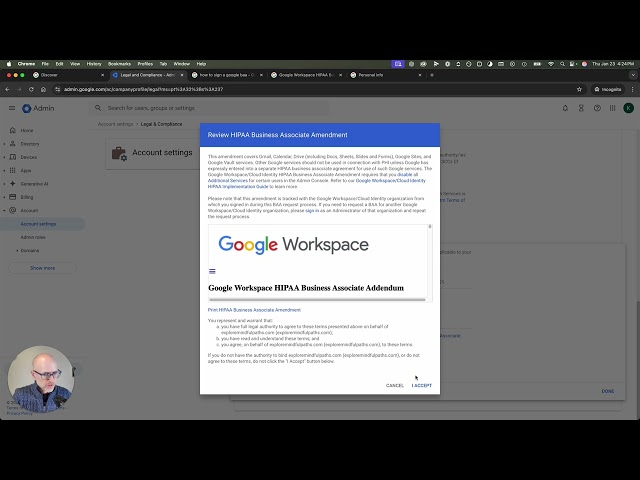The height and width of the screenshot is (480, 640).
Task: Click the DONE button behind the dialog
Action: point(608,391)
